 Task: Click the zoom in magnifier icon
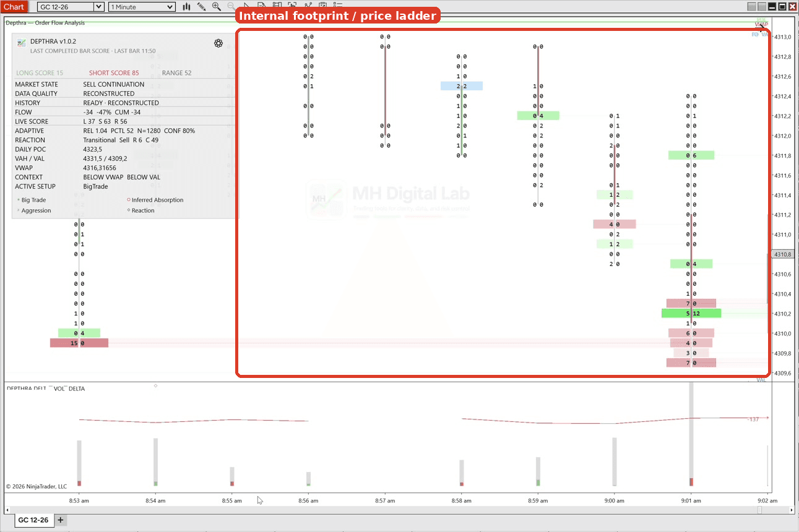click(216, 6)
